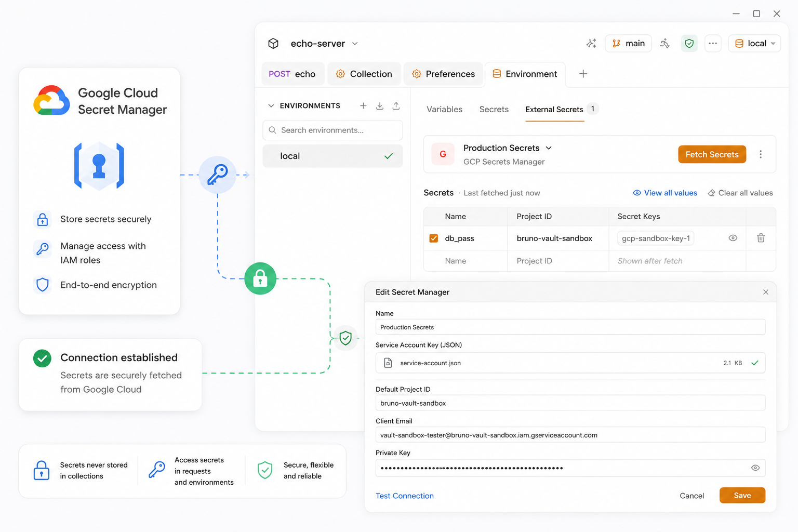Screen dimensions: 798x532
Task: Open the main branch selector
Action: (x=628, y=44)
